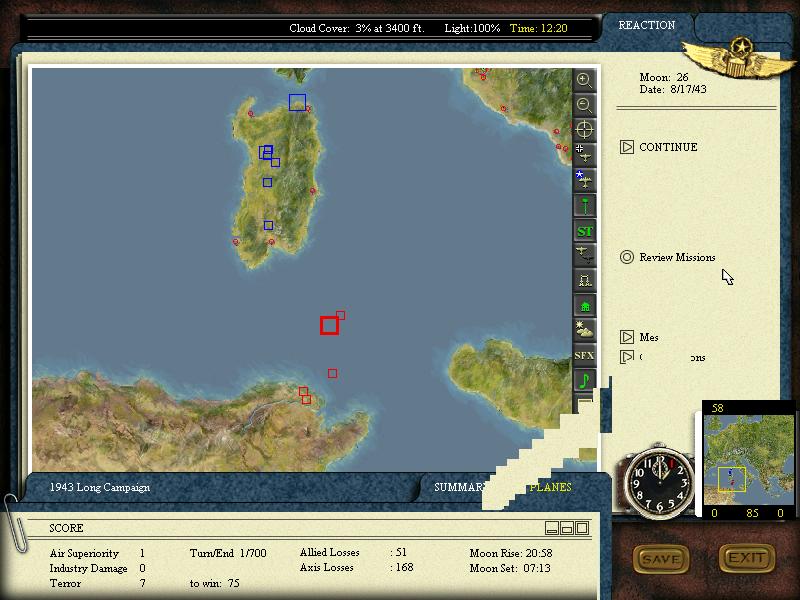The image size is (800, 600).
Task: Click the CONTINUE label
Action: point(668,147)
